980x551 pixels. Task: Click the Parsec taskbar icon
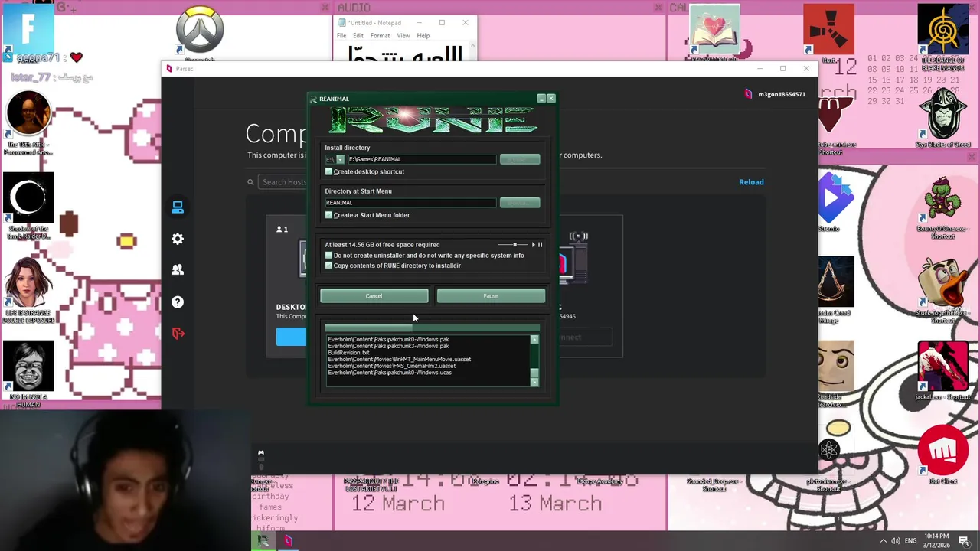point(289,540)
